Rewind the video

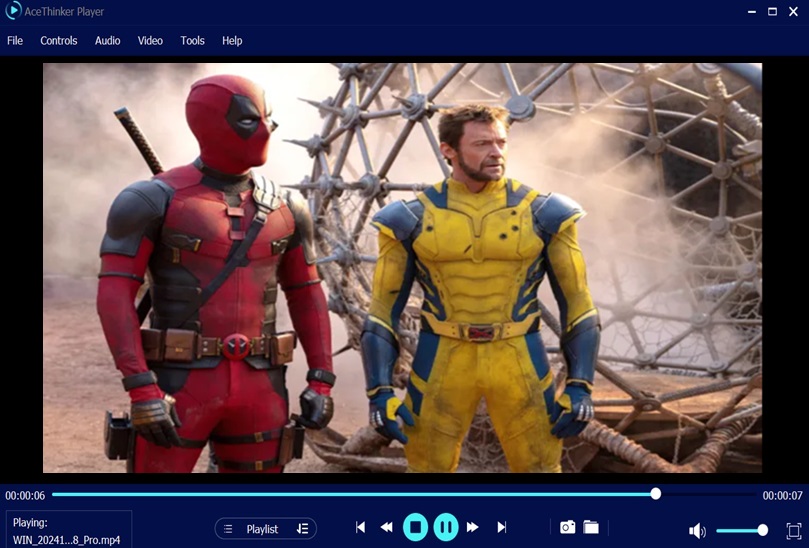[386, 527]
